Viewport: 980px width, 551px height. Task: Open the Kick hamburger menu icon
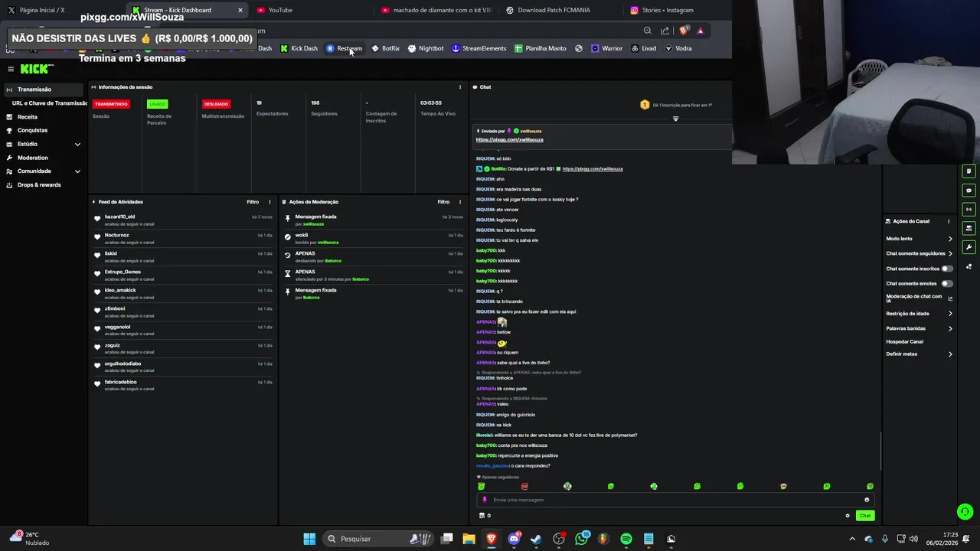tap(11, 69)
